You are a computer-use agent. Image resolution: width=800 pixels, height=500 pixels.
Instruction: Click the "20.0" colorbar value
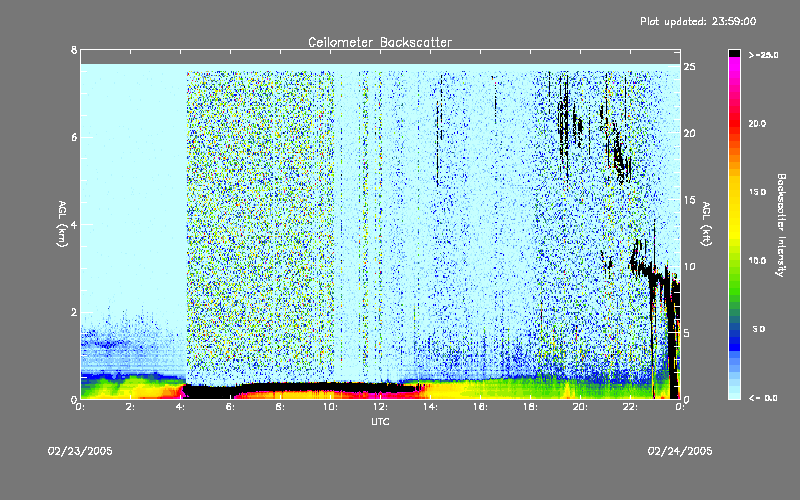click(x=757, y=123)
